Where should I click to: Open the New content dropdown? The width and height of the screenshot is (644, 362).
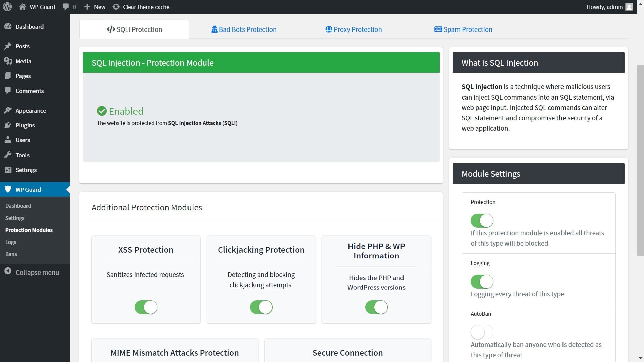95,7
